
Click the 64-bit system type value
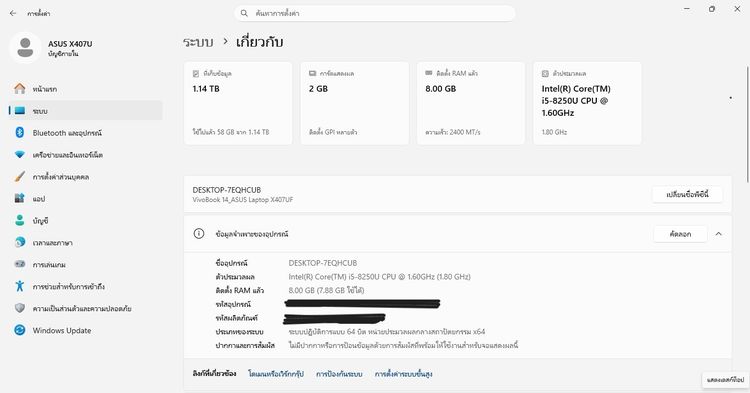[387, 331]
